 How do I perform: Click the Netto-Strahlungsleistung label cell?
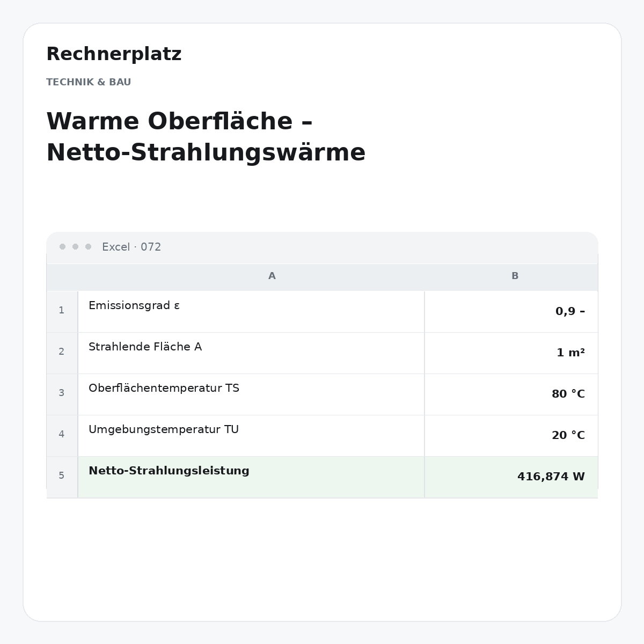(251, 477)
